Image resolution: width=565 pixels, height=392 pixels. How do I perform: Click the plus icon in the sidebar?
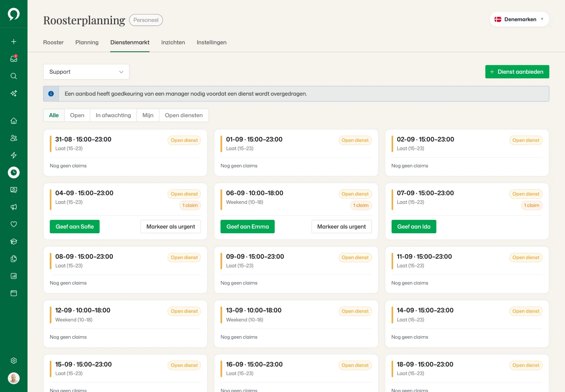(14, 42)
